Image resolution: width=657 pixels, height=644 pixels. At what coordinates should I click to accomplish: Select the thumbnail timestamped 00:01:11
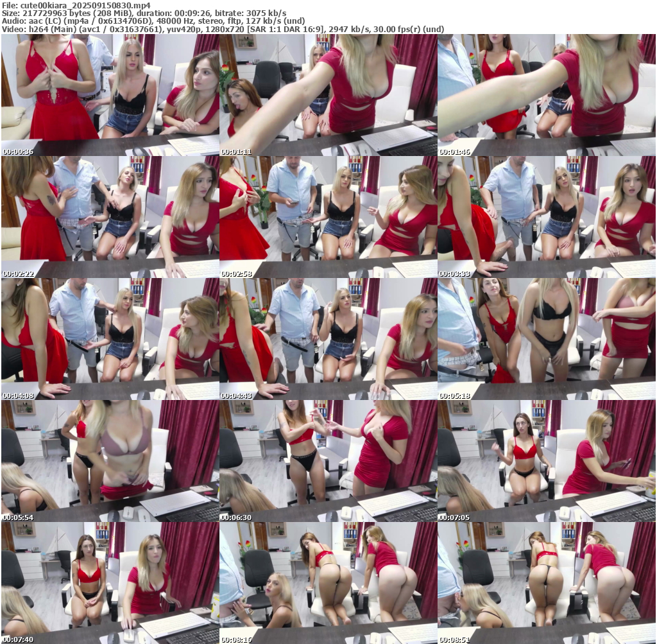[x=328, y=95]
